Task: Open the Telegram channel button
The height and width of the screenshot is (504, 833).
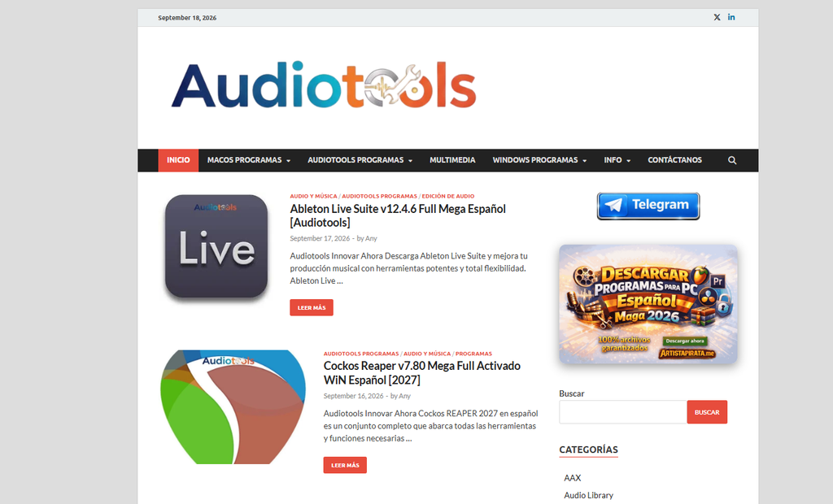Action: (648, 206)
